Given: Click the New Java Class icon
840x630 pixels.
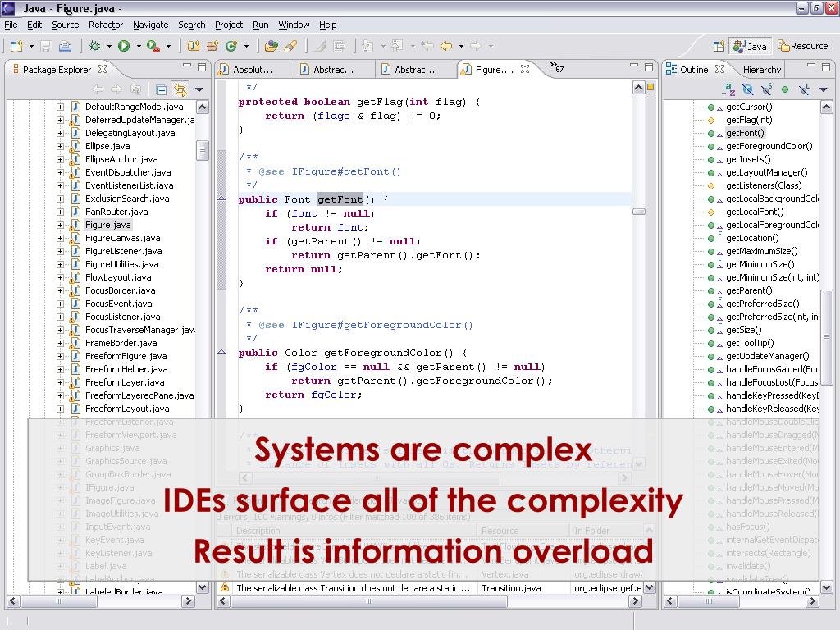Looking at the screenshot, I should pos(231,47).
